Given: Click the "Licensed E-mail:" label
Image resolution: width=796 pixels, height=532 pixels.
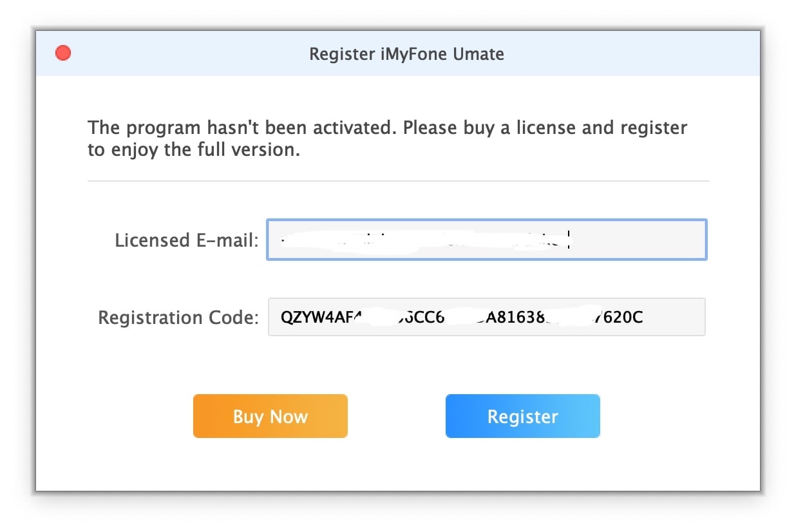Looking at the screenshot, I should pyautogui.click(x=187, y=240).
